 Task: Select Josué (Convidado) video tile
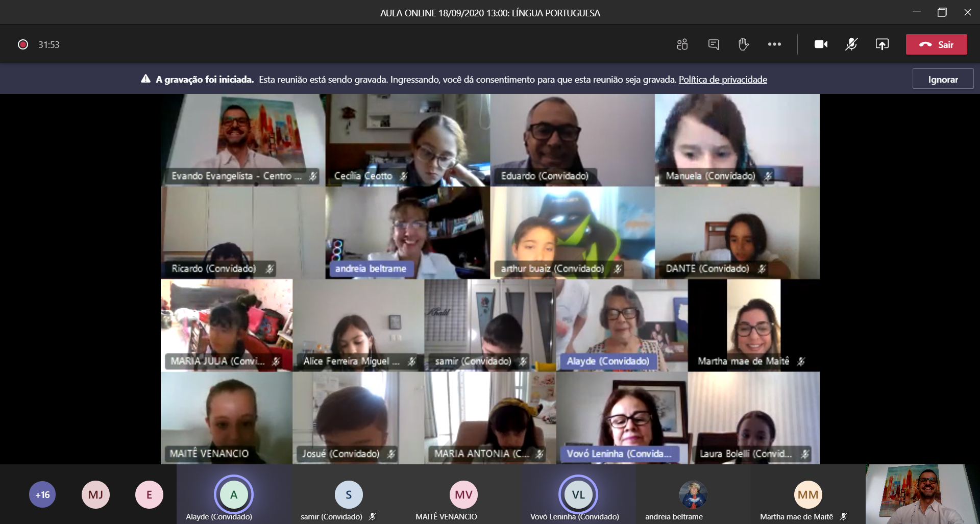tap(358, 418)
